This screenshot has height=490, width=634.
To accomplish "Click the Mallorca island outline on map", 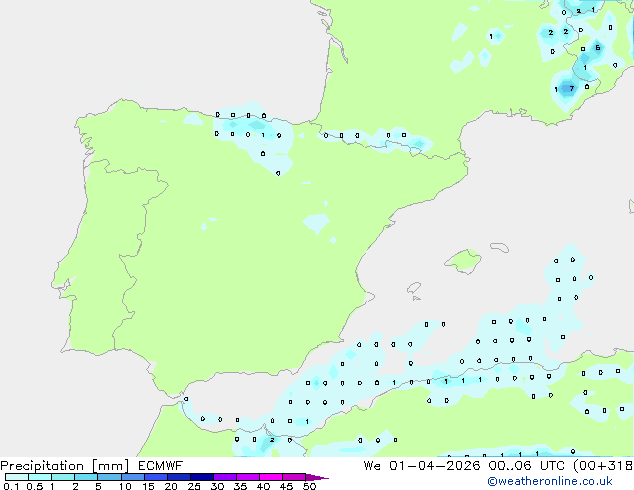I will pyautogui.click(x=463, y=261).
